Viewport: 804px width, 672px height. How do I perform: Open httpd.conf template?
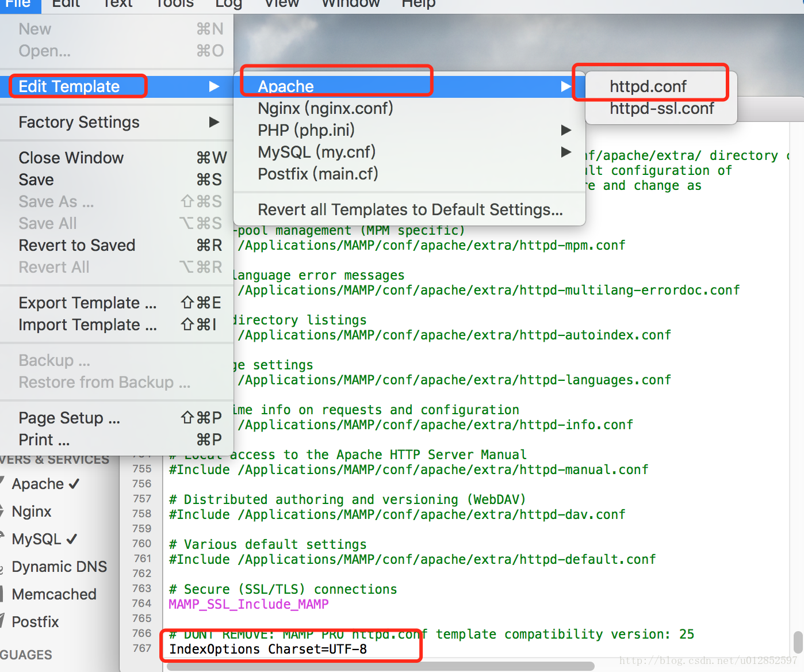click(661, 86)
